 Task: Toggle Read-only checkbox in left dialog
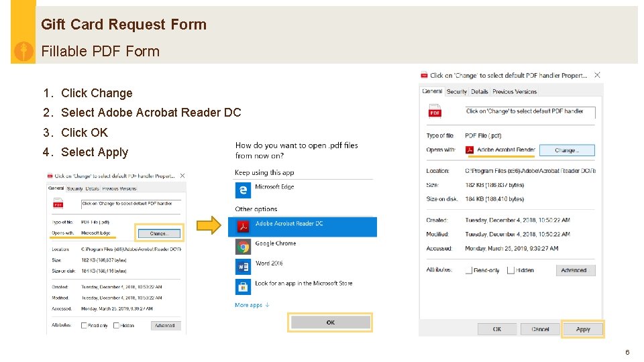(x=84, y=326)
